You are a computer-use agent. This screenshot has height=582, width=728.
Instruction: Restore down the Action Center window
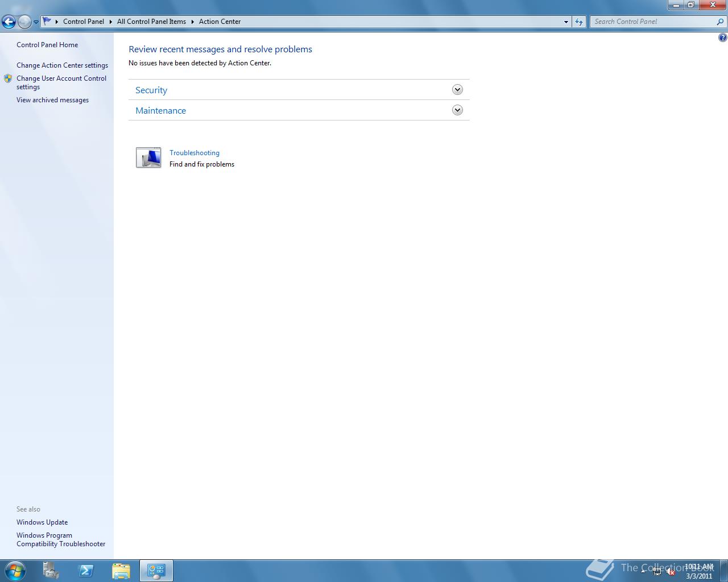tap(690, 5)
